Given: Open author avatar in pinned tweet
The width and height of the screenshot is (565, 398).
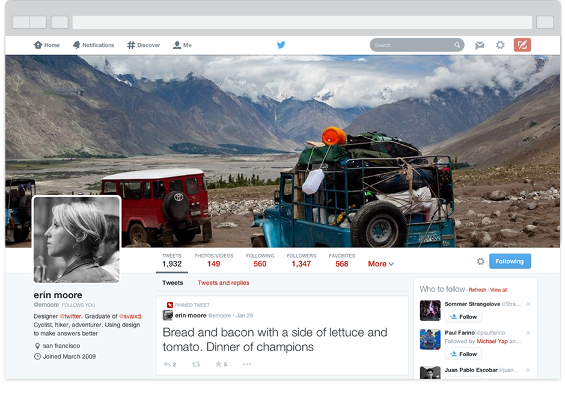Looking at the screenshot, I should point(168,315).
